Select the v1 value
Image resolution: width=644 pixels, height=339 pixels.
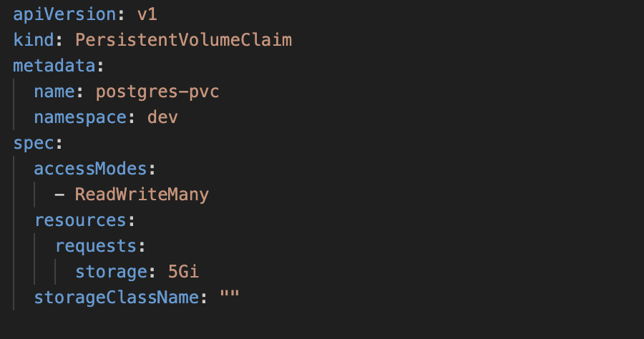147,15
